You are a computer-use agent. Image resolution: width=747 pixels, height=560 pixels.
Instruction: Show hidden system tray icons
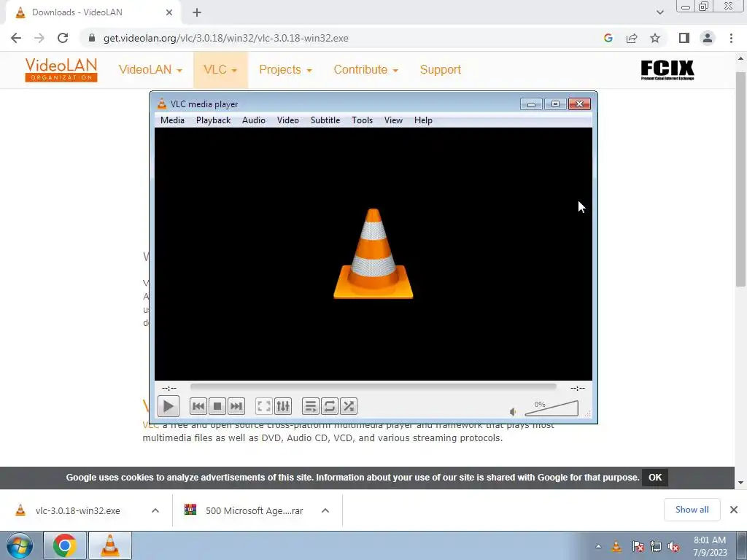coord(599,547)
